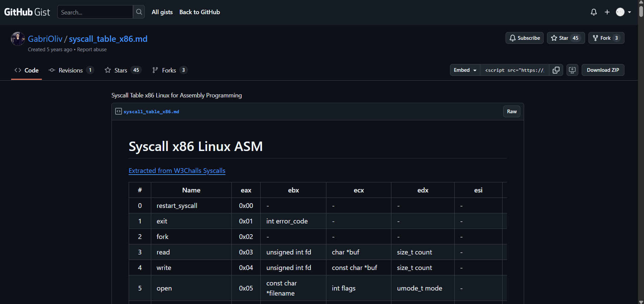Open the Extracted from W3Challs Syscalls link
The image size is (644, 304).
pos(177,171)
